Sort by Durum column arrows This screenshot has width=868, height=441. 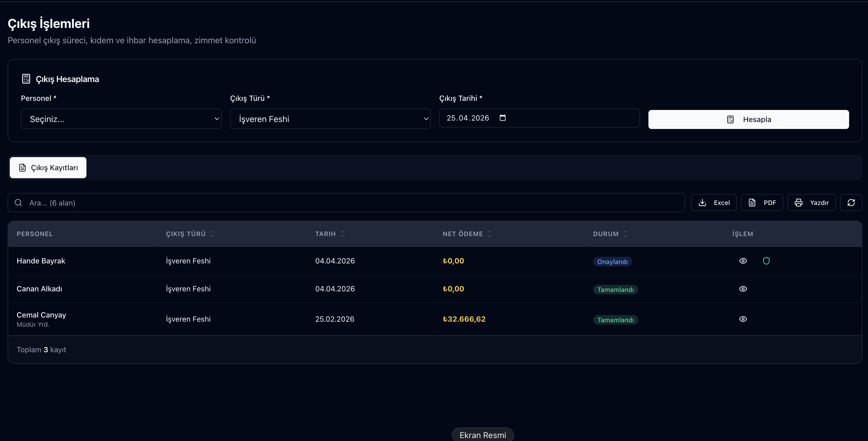[625, 234]
